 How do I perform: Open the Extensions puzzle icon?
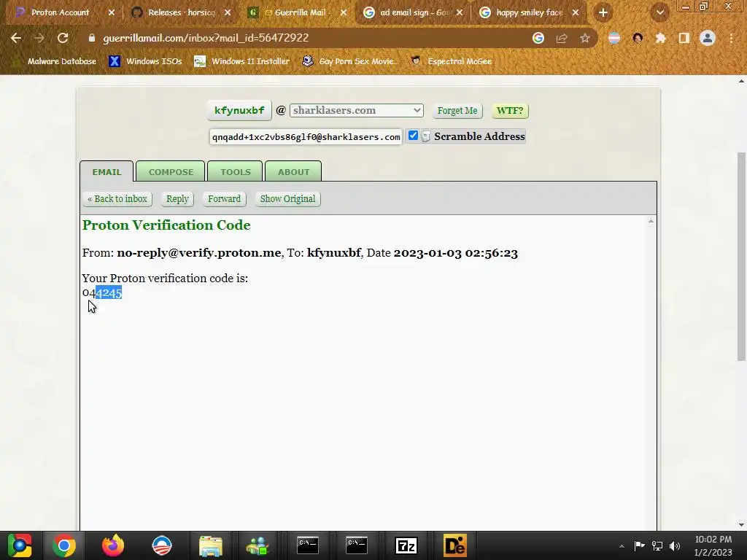[x=661, y=38]
